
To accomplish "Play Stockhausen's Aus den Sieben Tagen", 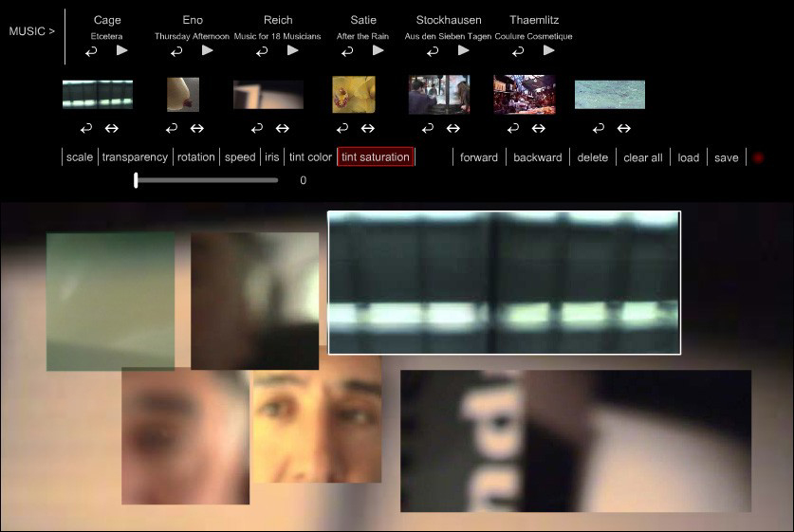I will [x=464, y=50].
